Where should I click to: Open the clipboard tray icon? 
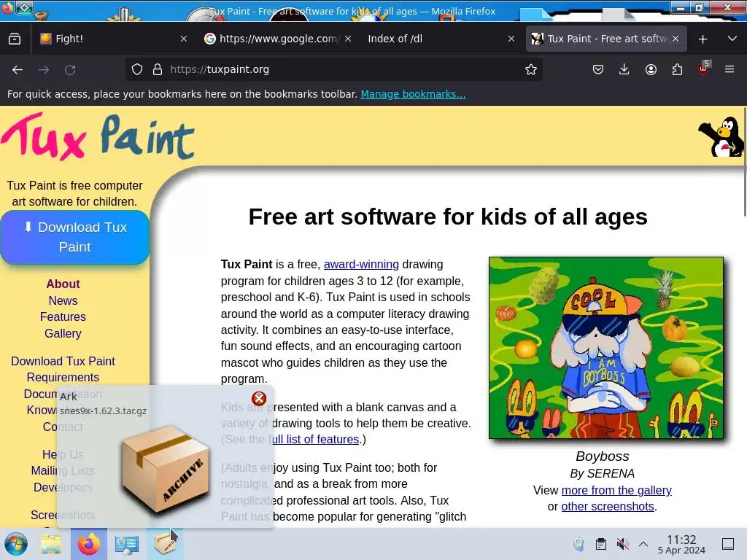[x=601, y=544]
